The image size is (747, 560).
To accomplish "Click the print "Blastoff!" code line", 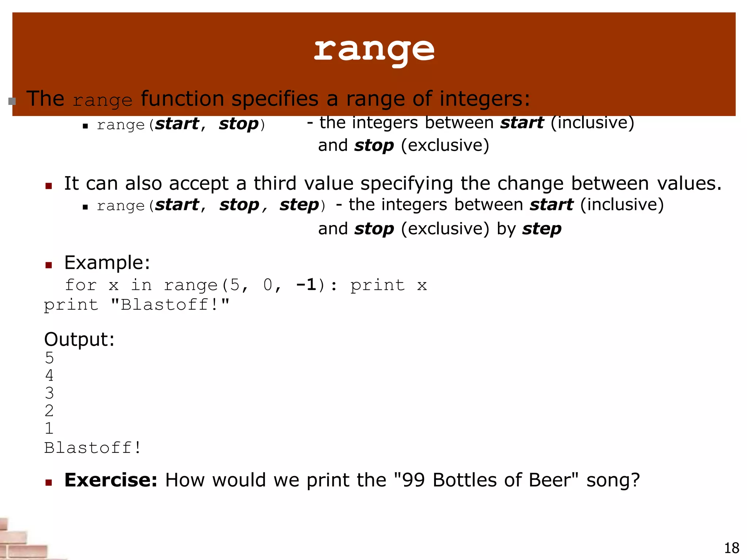I will pyautogui.click(x=136, y=305).
